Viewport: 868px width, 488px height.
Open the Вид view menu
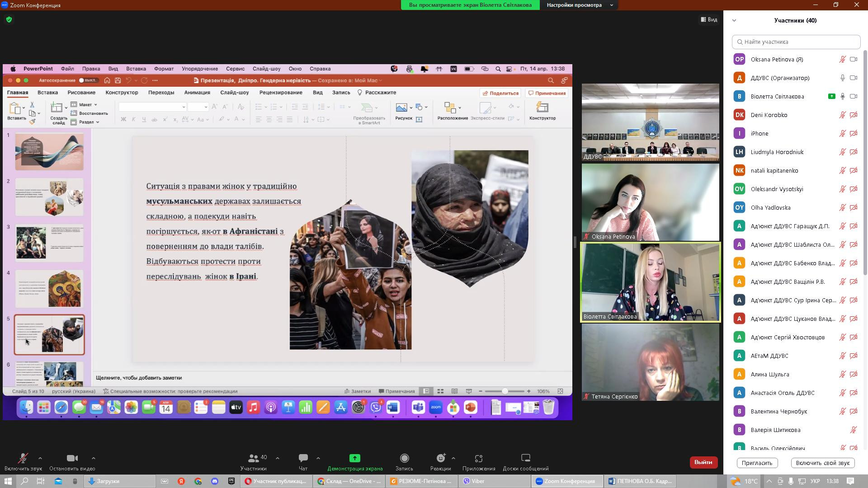(709, 19)
